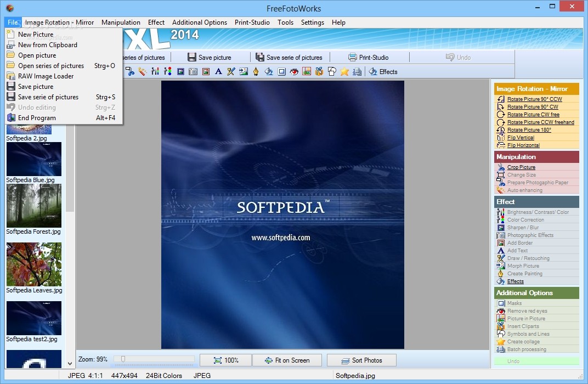This screenshot has height=384, width=588.
Task: Click Save picture button in top toolbar
Action: pyautogui.click(x=209, y=58)
